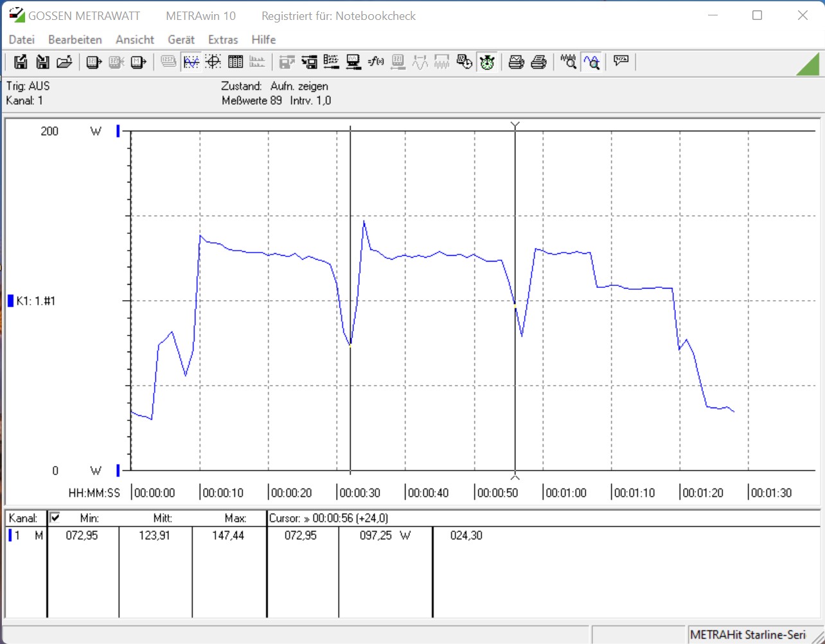Click the printer icon with graph
The image size is (825, 644).
[x=516, y=62]
